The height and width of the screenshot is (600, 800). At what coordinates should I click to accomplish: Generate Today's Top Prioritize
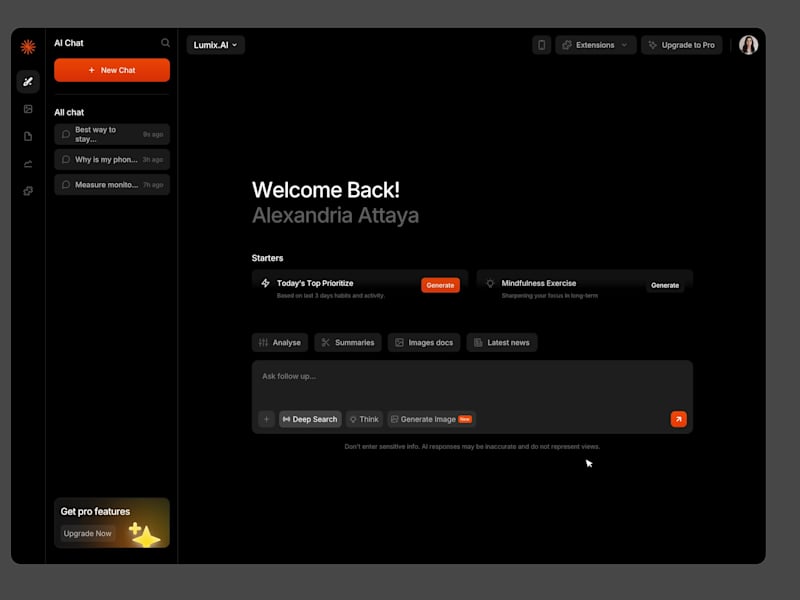click(440, 285)
